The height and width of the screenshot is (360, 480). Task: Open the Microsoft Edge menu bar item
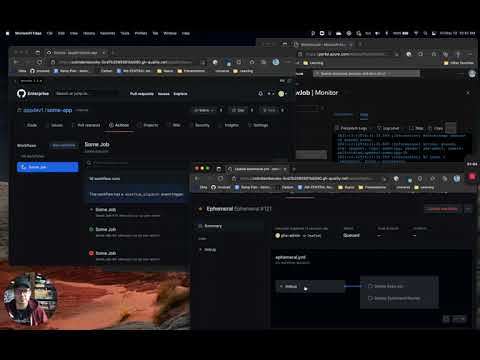(28, 33)
